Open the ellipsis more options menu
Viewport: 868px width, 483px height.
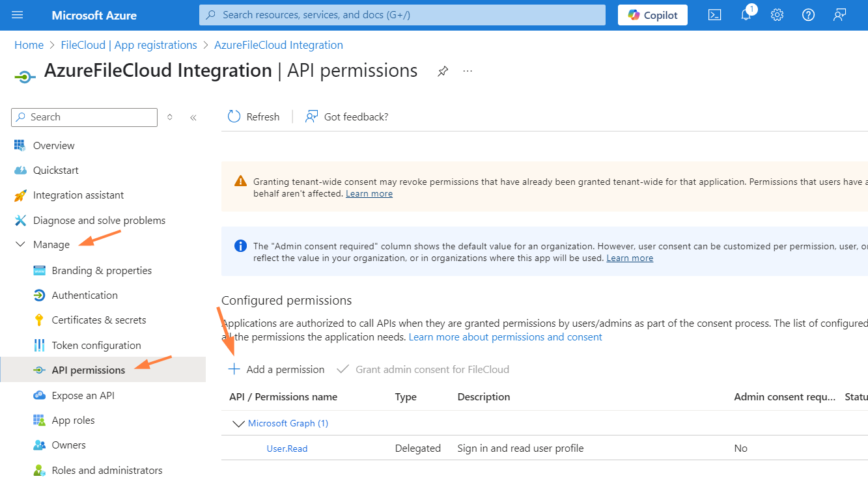468,71
